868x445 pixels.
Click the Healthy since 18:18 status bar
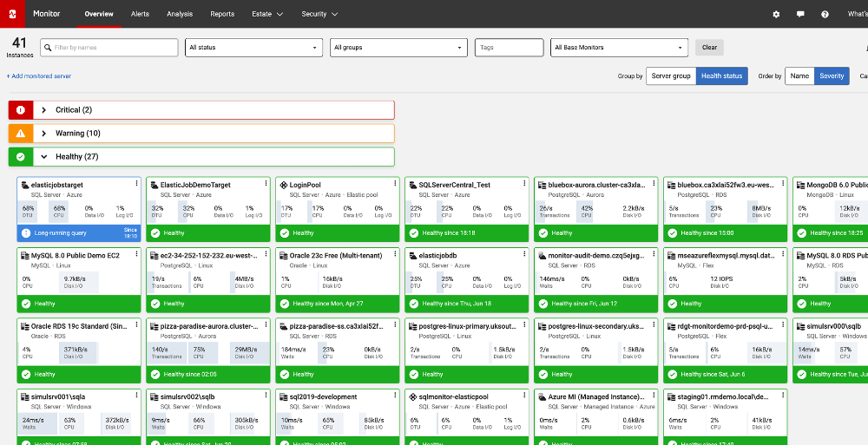point(467,233)
